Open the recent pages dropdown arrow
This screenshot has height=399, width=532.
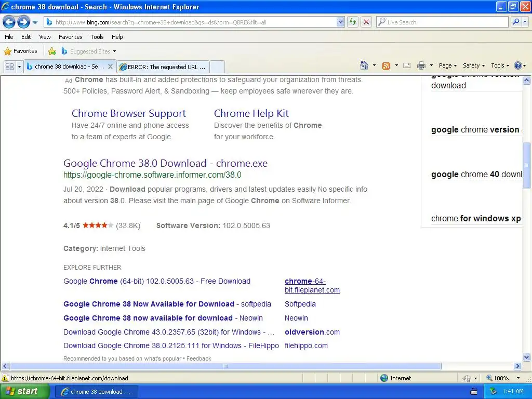pos(35,22)
